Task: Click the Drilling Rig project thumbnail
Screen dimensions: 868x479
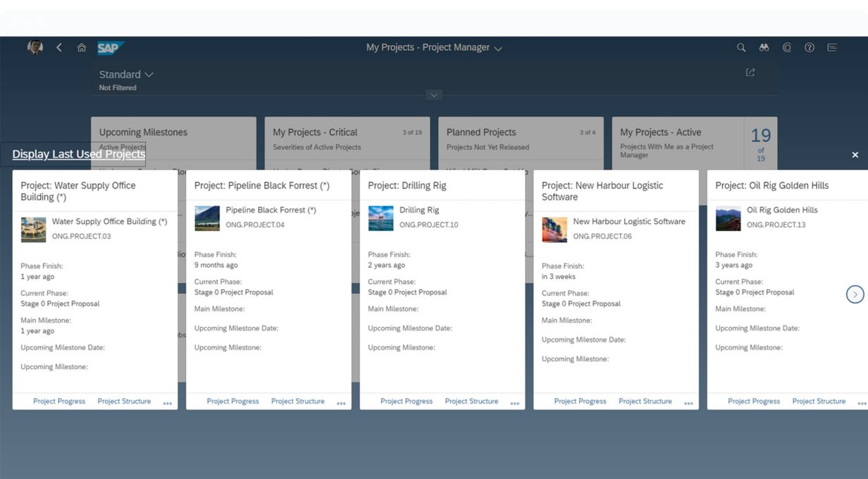Action: [x=381, y=218]
